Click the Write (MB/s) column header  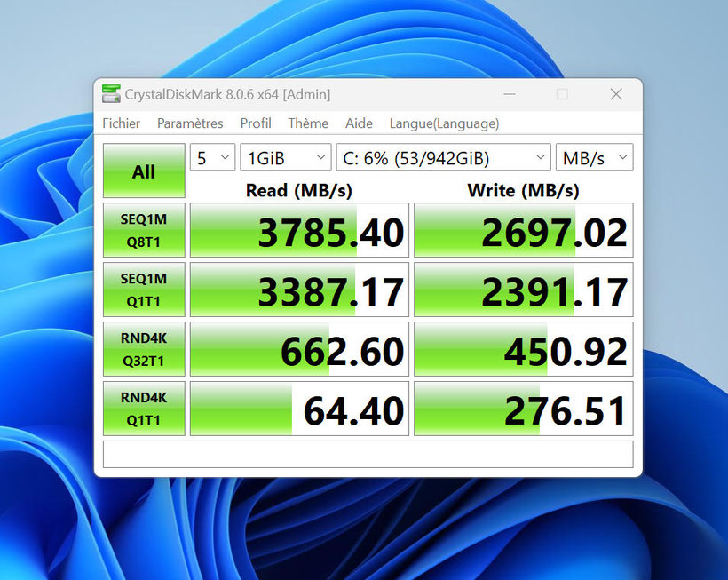(523, 190)
